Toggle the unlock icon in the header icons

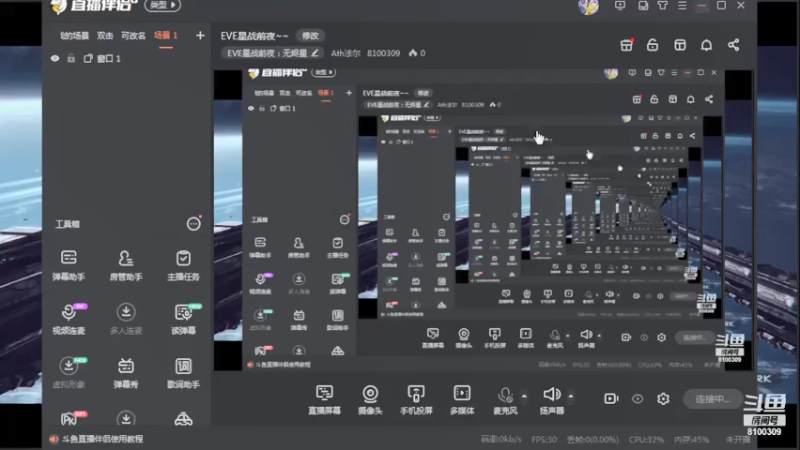coord(653,45)
